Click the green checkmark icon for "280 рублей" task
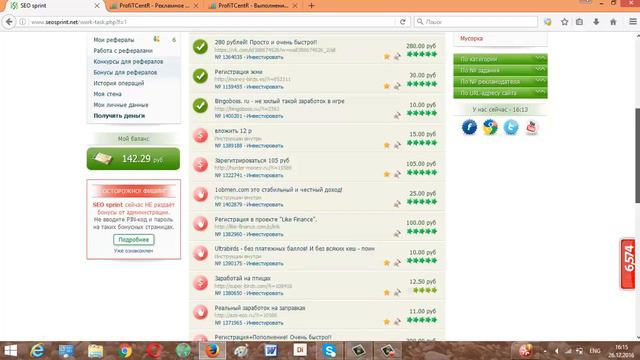The width and height of the screenshot is (640, 360). pos(200,47)
